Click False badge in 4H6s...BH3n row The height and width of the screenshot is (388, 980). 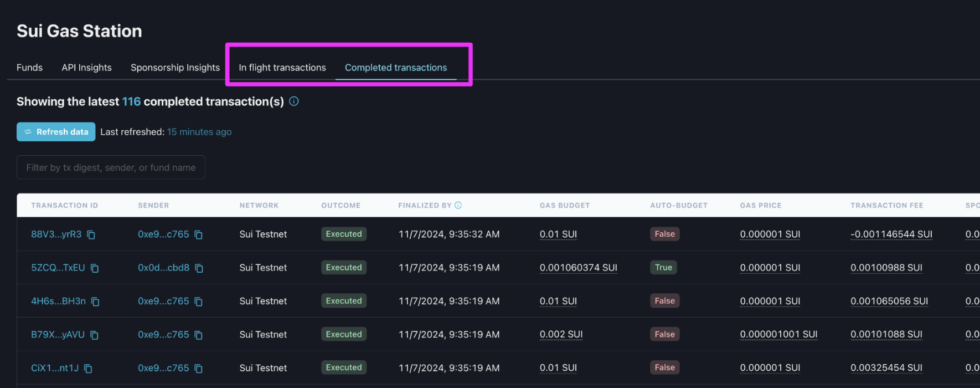point(664,301)
